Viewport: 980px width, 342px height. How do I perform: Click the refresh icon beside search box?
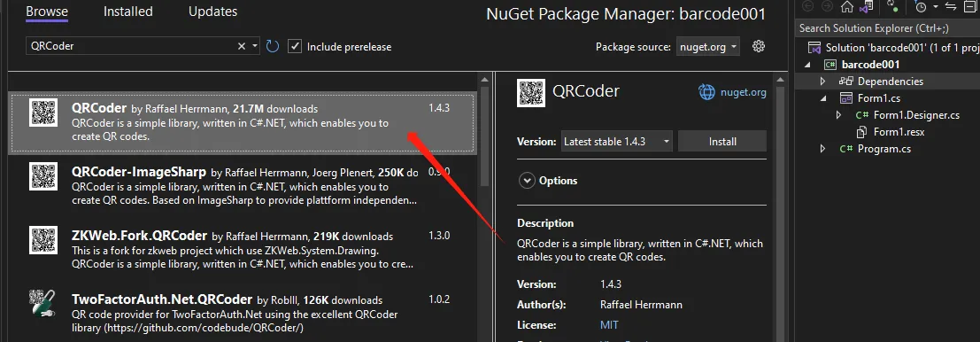pyautogui.click(x=273, y=46)
